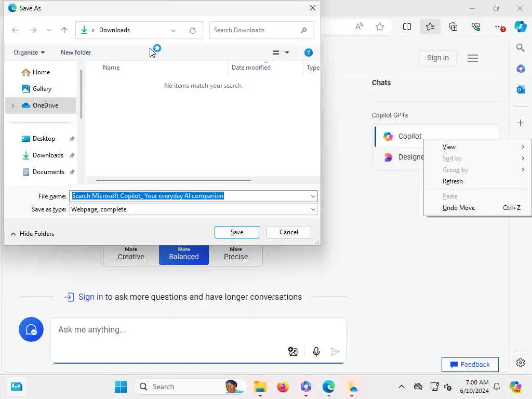Viewport: 532px width, 399px height.
Task: Choose More Balanced conversation style
Action: coord(184,254)
